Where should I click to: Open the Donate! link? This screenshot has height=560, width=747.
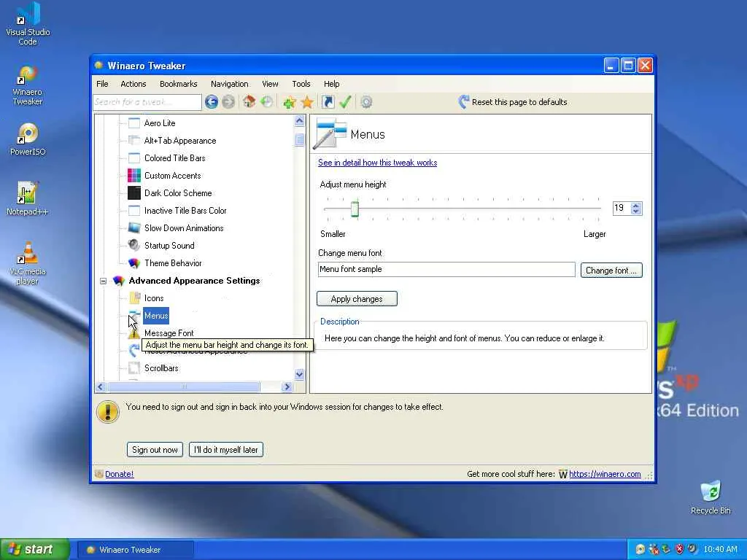point(119,474)
